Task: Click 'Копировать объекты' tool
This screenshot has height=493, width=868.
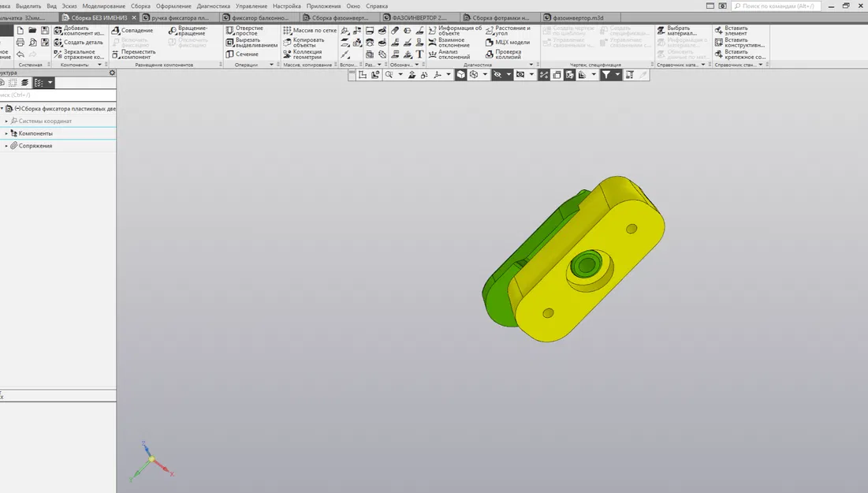Action: pyautogui.click(x=304, y=43)
